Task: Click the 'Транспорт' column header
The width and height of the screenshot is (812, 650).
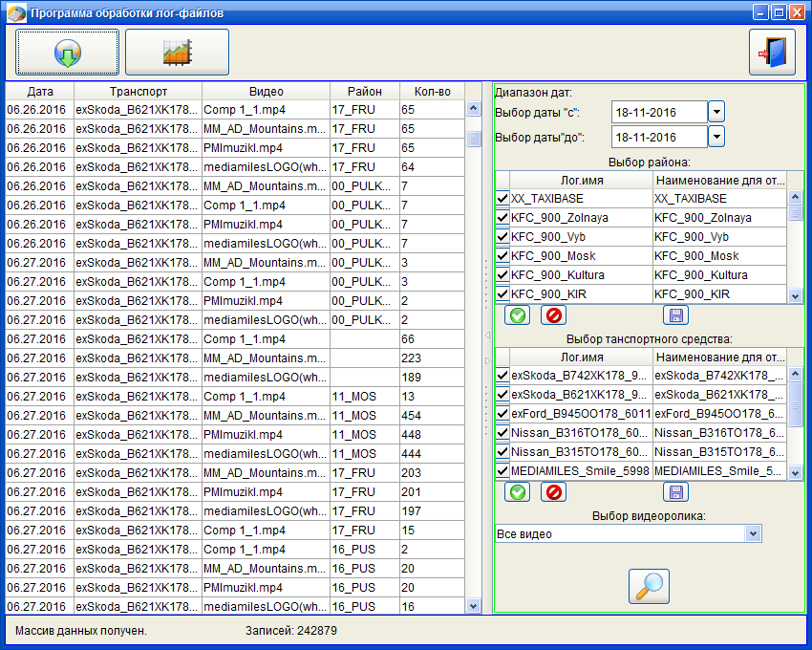Action: coord(139,92)
